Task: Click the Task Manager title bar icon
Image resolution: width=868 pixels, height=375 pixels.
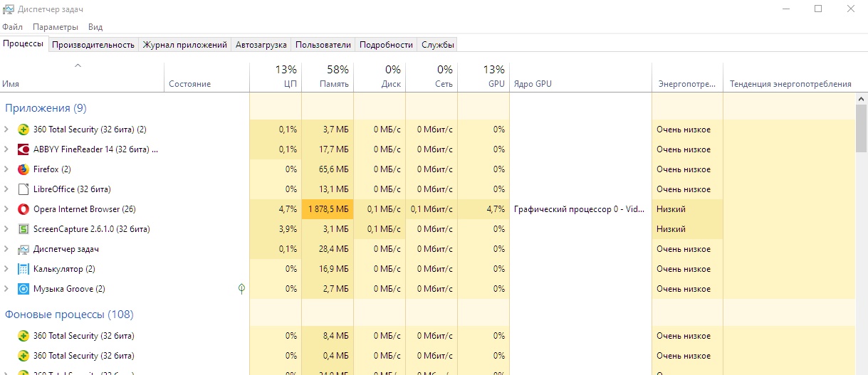Action: 9,9
